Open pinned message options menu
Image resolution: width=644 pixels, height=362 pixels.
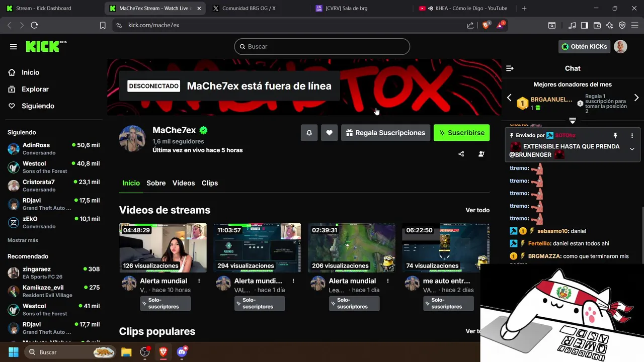tap(632, 136)
